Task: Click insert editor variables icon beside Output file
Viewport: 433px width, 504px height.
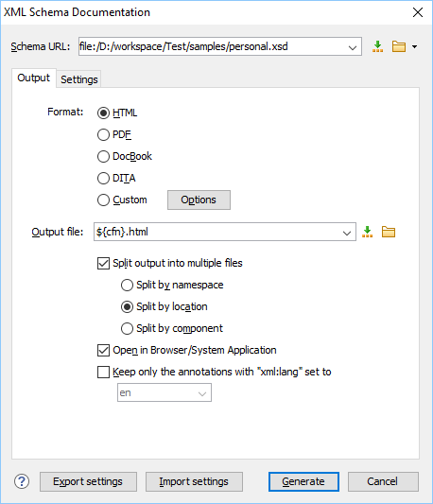Action: click(367, 232)
